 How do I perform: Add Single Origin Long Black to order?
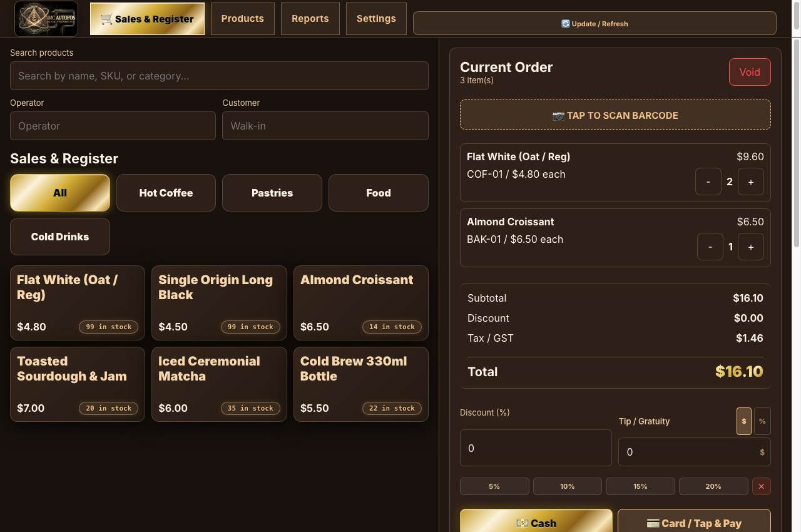tap(219, 303)
